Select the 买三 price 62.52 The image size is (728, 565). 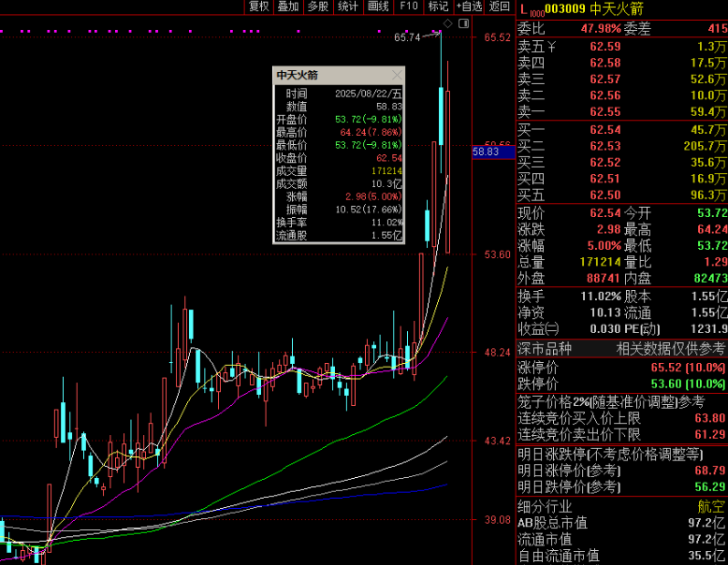[x=605, y=163]
